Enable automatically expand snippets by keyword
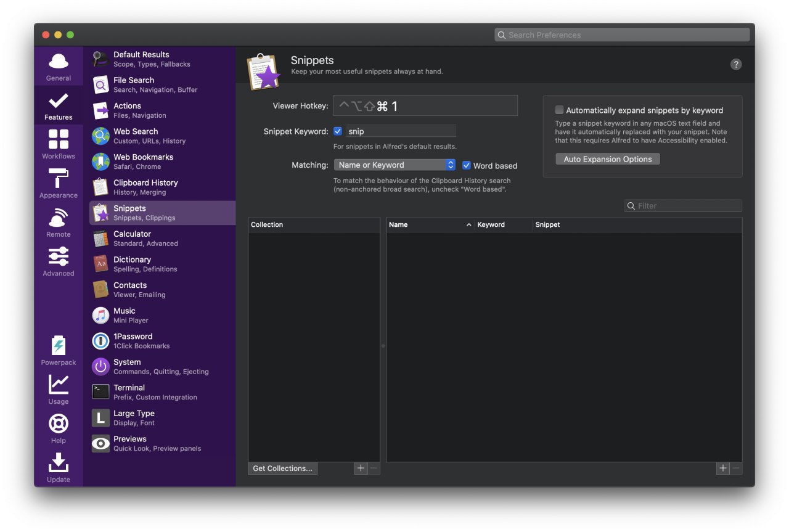The image size is (789, 532). point(559,110)
